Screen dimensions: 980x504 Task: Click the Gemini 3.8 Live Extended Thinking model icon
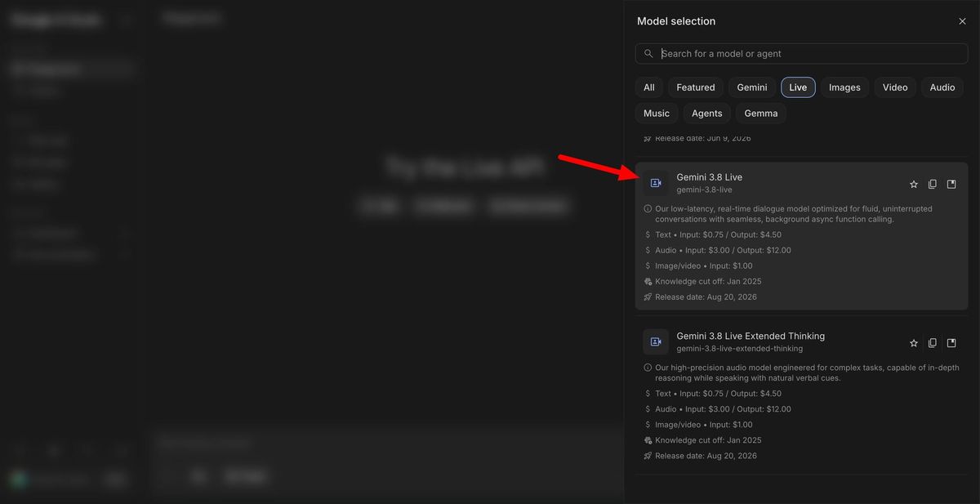(x=656, y=341)
